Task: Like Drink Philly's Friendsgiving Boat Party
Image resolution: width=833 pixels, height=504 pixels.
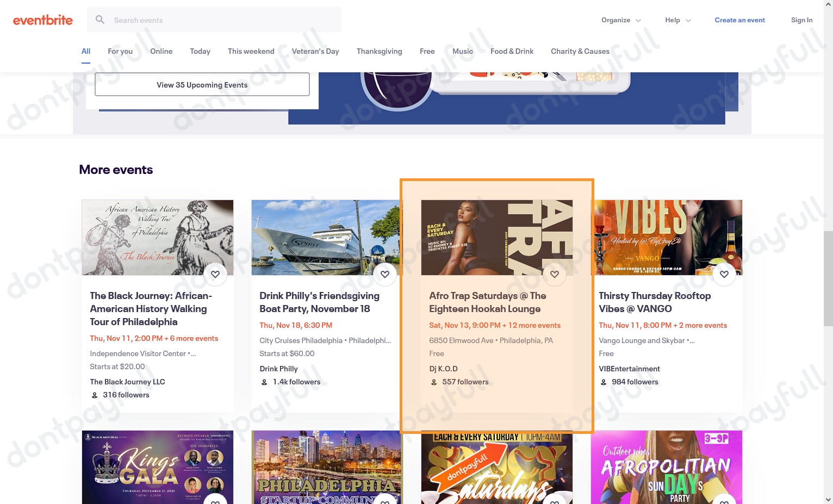Action: (385, 275)
